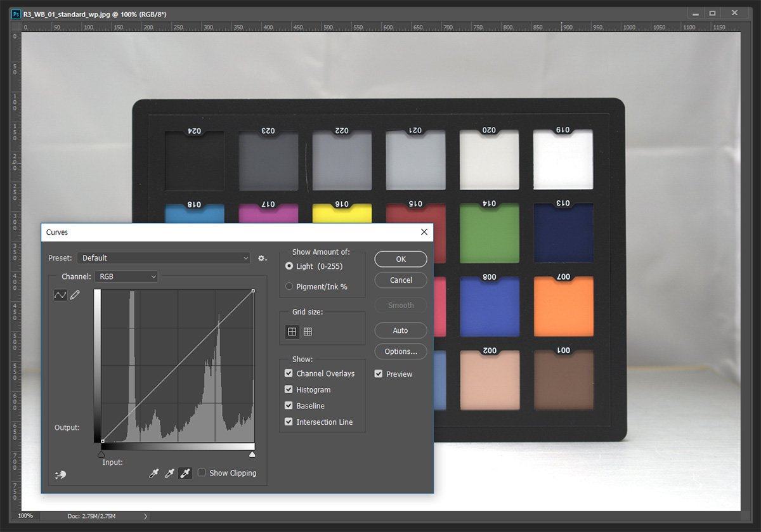The height and width of the screenshot is (532, 761).
Task: Select the Pigment/Ink % radio button
Action: coord(289,286)
